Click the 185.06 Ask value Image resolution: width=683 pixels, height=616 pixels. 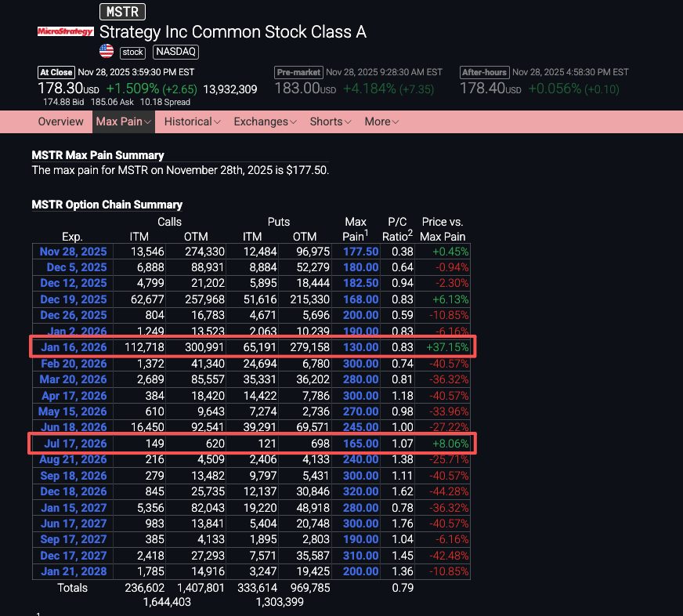(112, 102)
